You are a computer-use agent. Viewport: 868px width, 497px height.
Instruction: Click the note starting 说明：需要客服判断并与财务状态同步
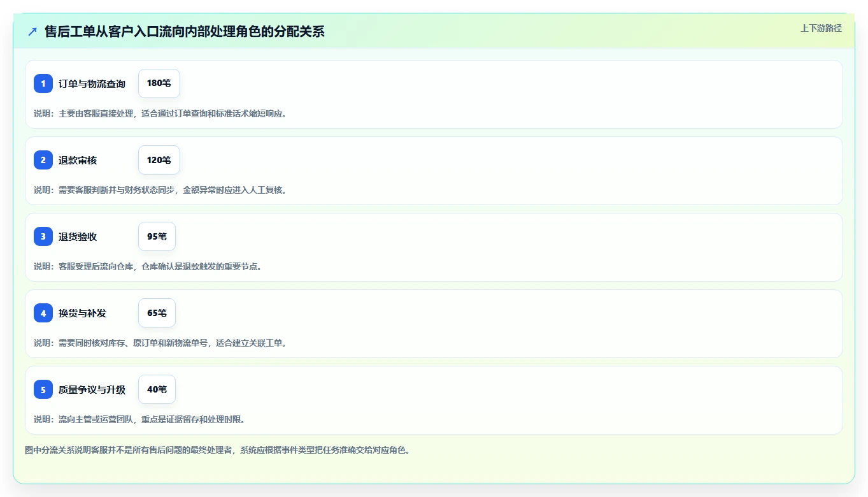click(x=160, y=190)
